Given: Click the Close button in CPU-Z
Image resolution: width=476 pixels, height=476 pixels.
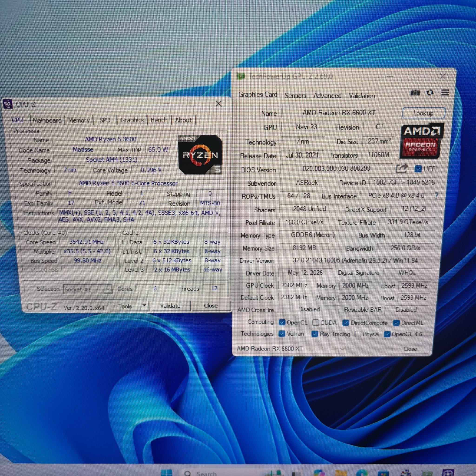Looking at the screenshot, I should (x=211, y=305).
